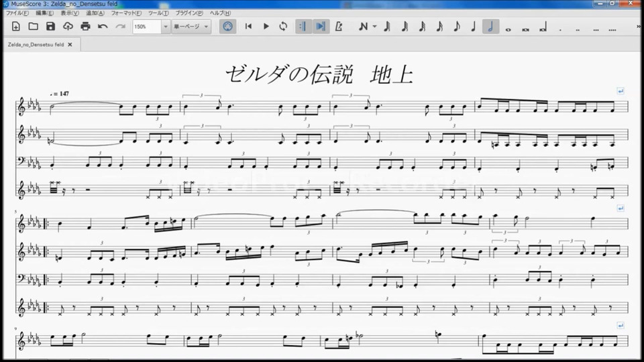
Task: Close the Zelda_no_Densetsu feld tab
Action: (x=70, y=44)
